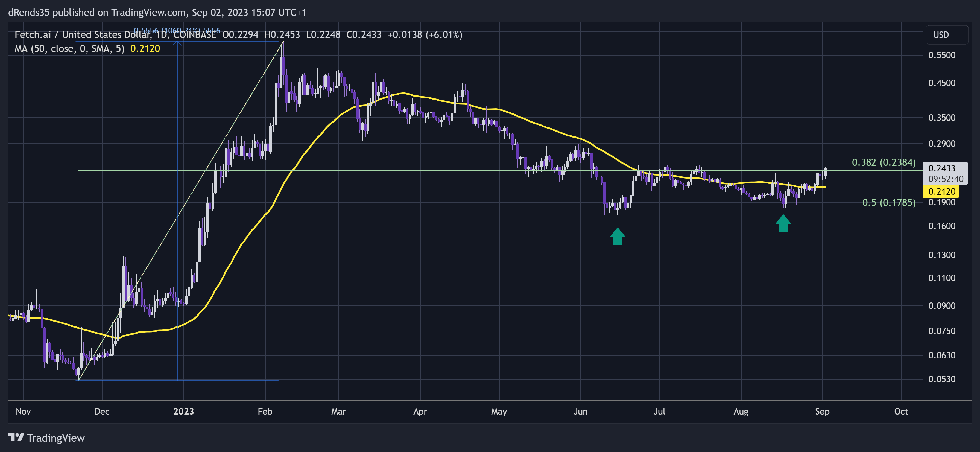This screenshot has height=452, width=980.
Task: Click the MA (50, close, 0, SMA, 5) indicator label
Action: point(70,49)
